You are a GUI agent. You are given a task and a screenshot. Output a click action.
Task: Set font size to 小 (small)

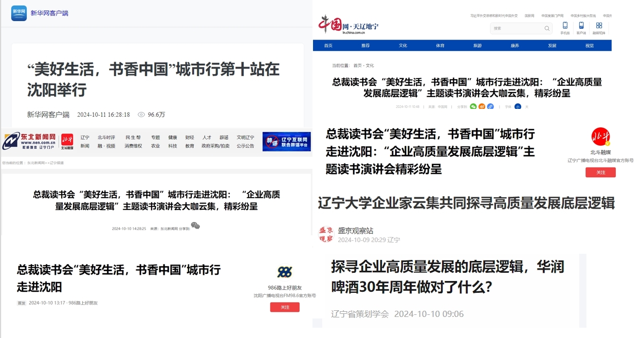[518, 107]
